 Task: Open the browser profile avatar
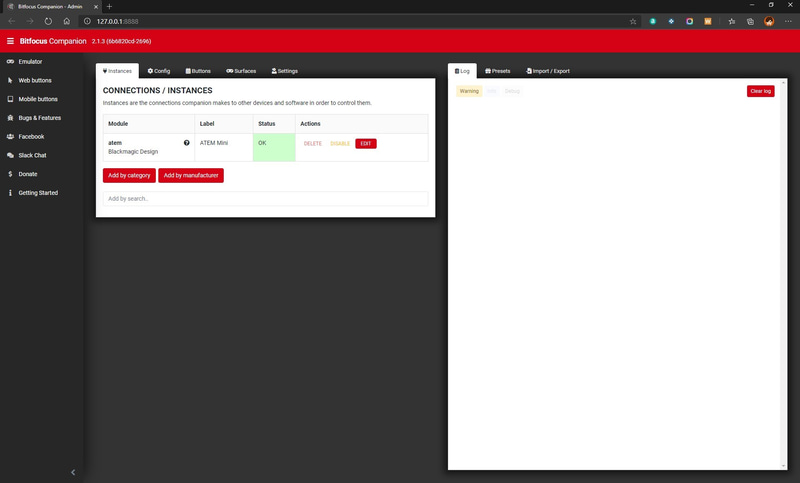point(769,21)
